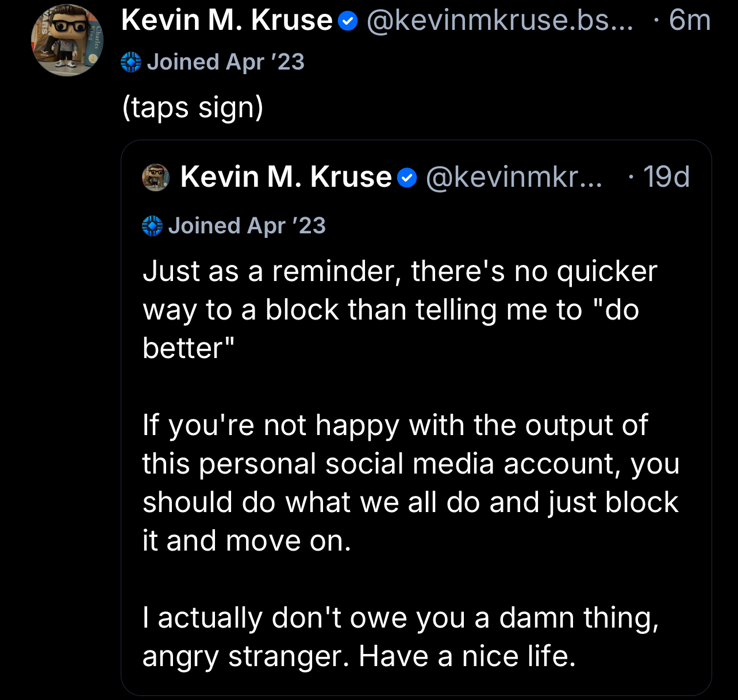This screenshot has width=738, height=700.
Task: Open the small avatar in the quoted post
Action: [x=156, y=177]
